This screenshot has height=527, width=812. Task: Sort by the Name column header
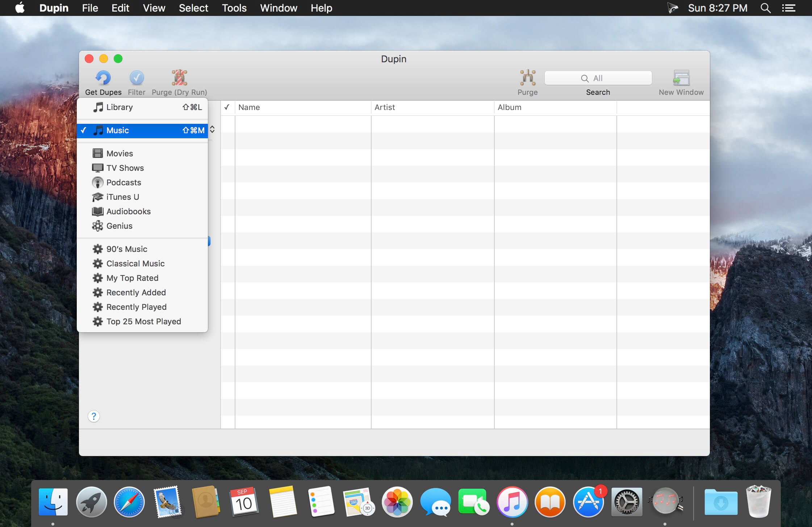pyautogui.click(x=303, y=107)
